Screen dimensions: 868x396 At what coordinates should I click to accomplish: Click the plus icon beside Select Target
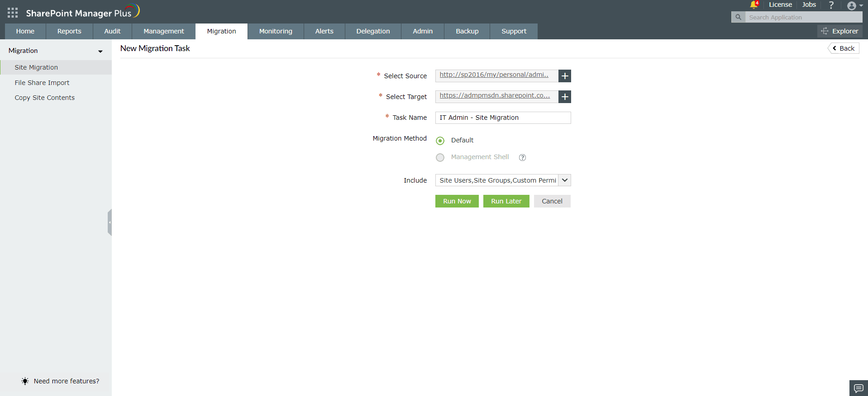[x=565, y=97]
